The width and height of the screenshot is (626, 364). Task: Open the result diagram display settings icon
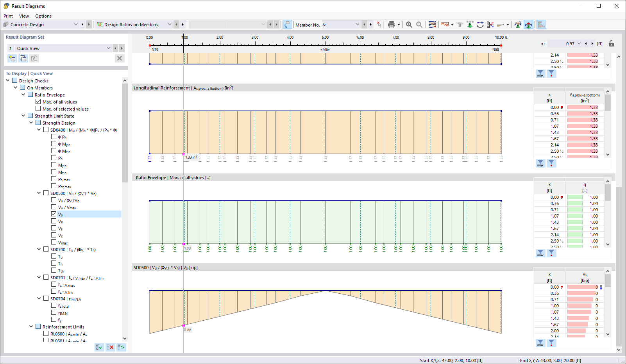[432, 24]
